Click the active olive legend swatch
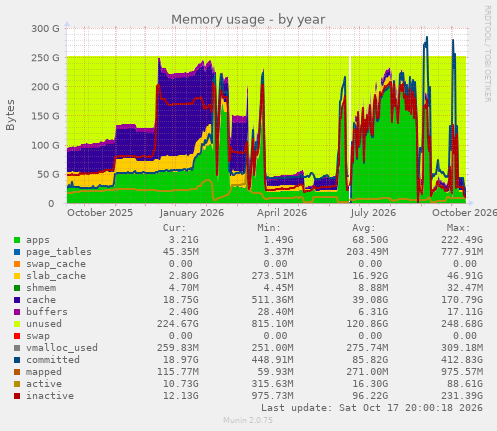The width and height of the screenshot is (497, 431). point(17,384)
